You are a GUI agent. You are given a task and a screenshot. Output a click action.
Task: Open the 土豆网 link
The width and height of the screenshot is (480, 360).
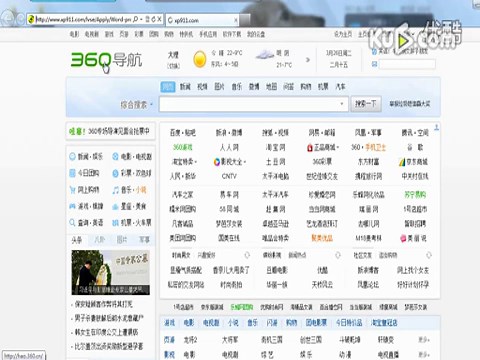tap(275, 162)
